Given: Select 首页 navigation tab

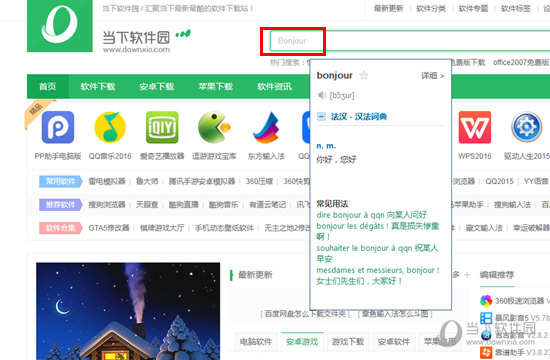Looking at the screenshot, I should coord(48,86).
